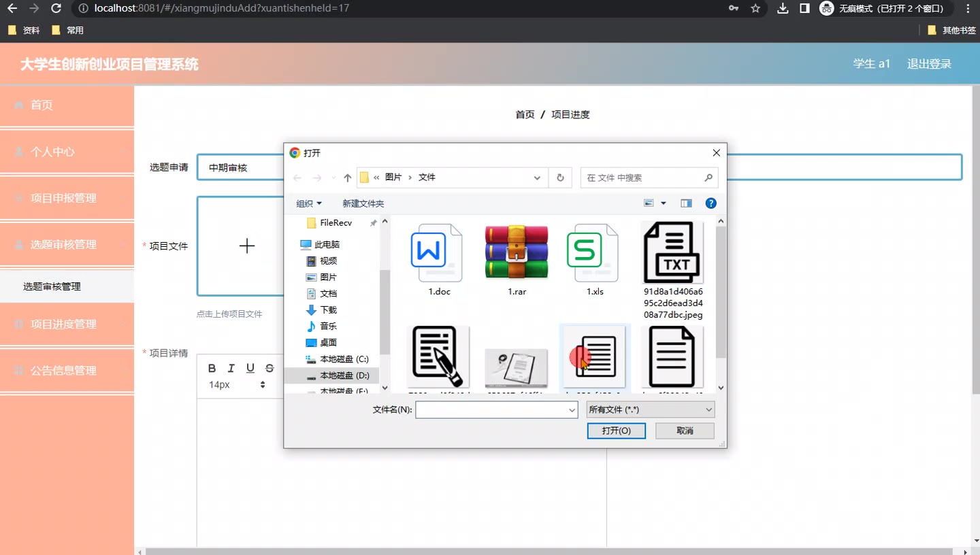Select the document with pen icon file
The width and height of the screenshot is (980, 555).
pos(439,358)
